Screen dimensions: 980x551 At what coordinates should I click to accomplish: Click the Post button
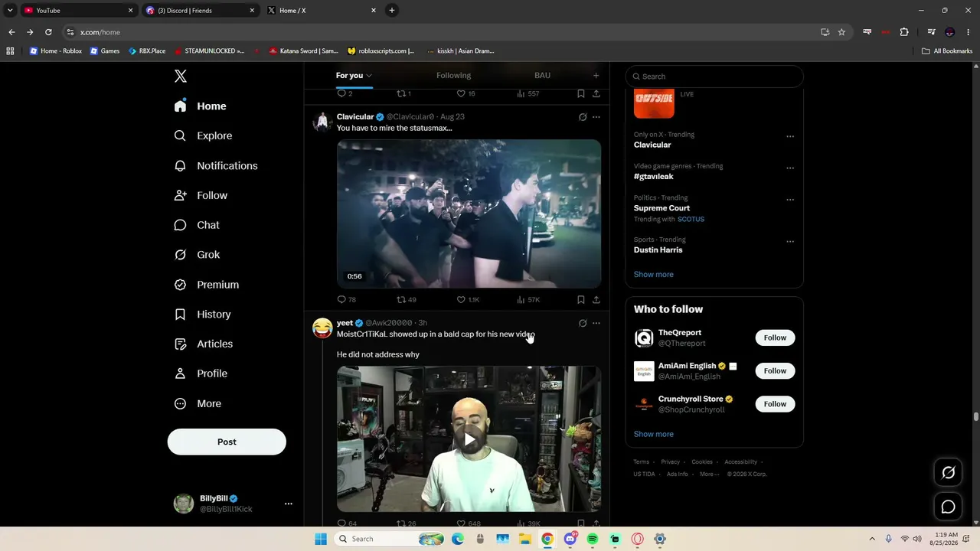[227, 442]
